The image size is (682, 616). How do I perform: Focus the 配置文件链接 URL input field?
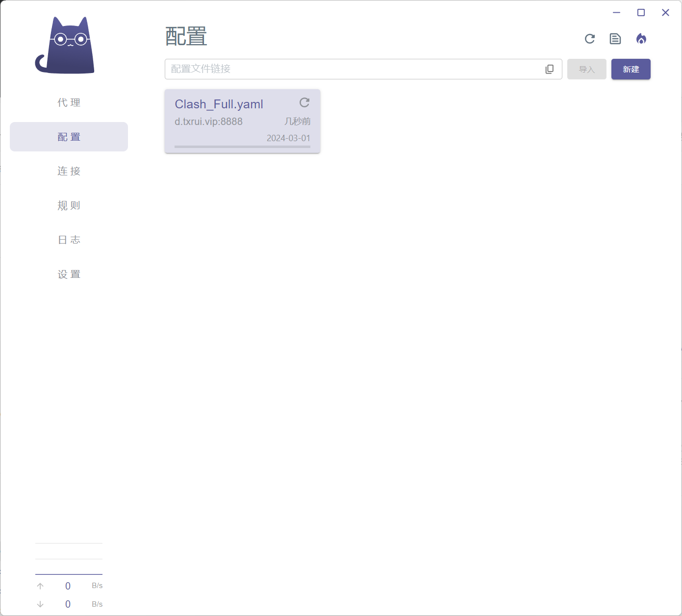(x=353, y=69)
